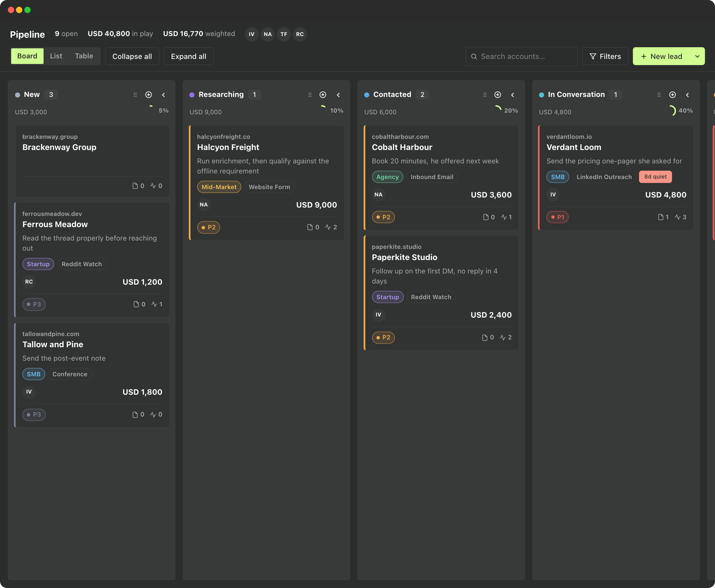
Task: Focus the Search accounts field
Action: [522, 56]
